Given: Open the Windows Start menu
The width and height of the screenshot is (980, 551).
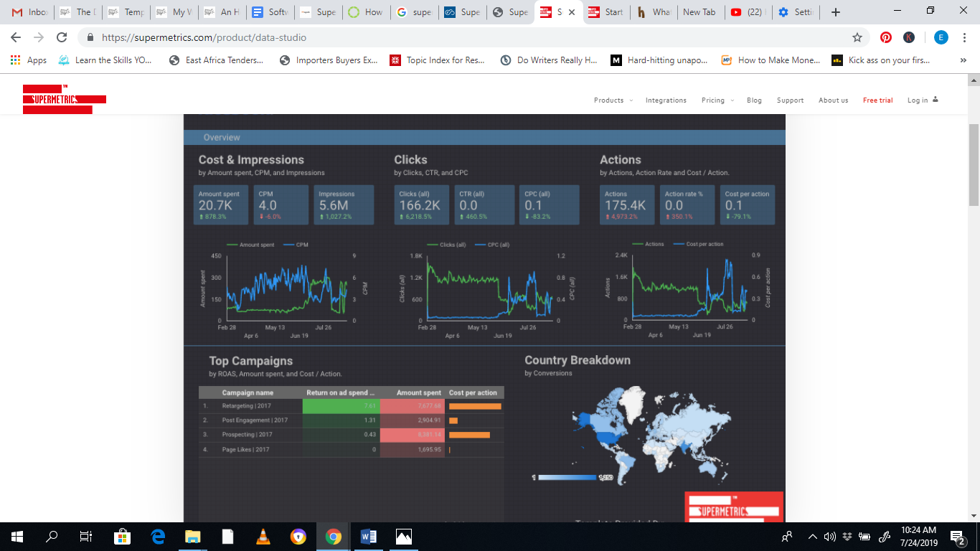Looking at the screenshot, I should click(17, 537).
